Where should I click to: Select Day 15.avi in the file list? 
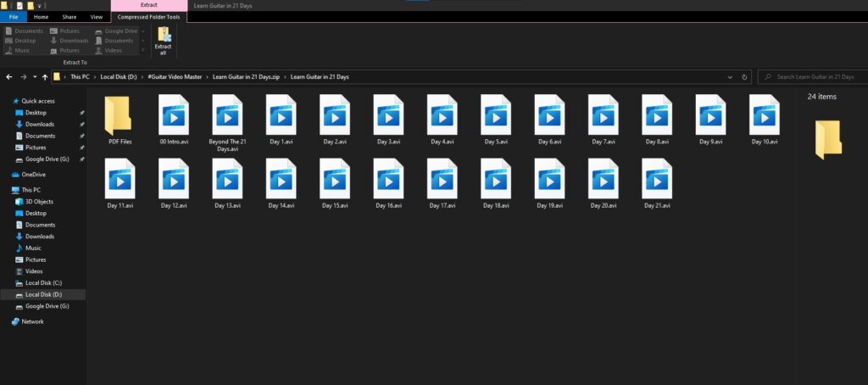point(335,181)
